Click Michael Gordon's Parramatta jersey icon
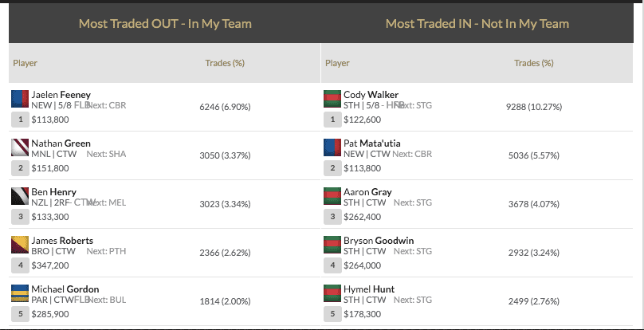 (x=20, y=293)
